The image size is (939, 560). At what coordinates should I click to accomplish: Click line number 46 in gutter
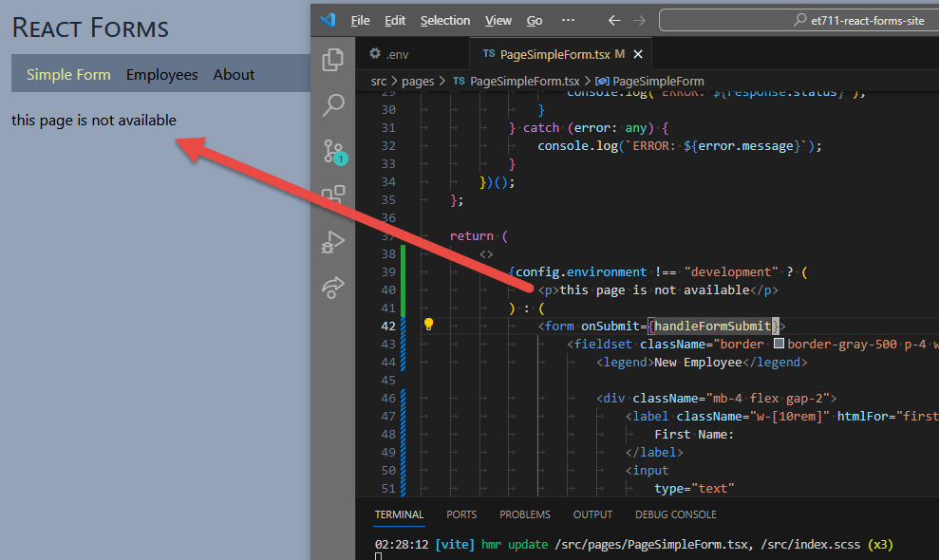coord(388,398)
